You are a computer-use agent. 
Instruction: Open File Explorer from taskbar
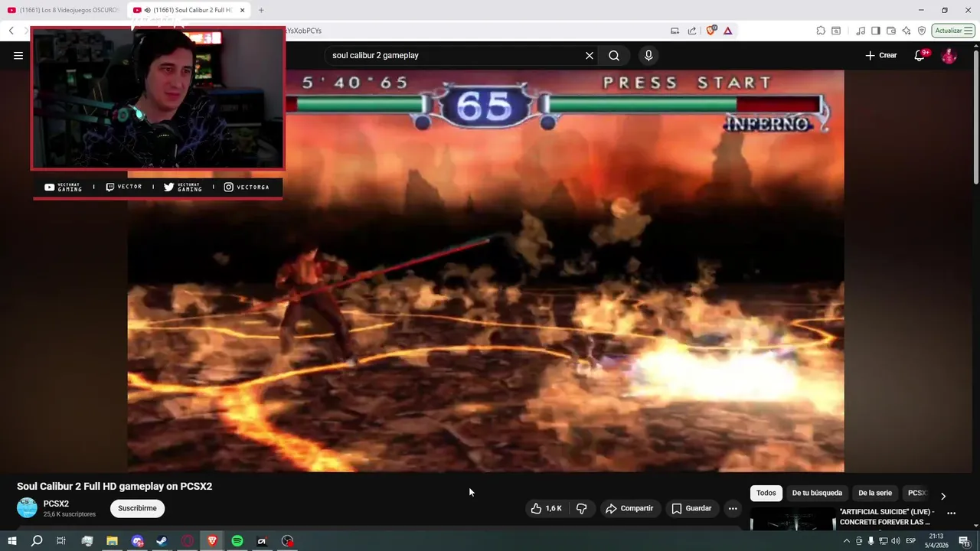tap(112, 541)
